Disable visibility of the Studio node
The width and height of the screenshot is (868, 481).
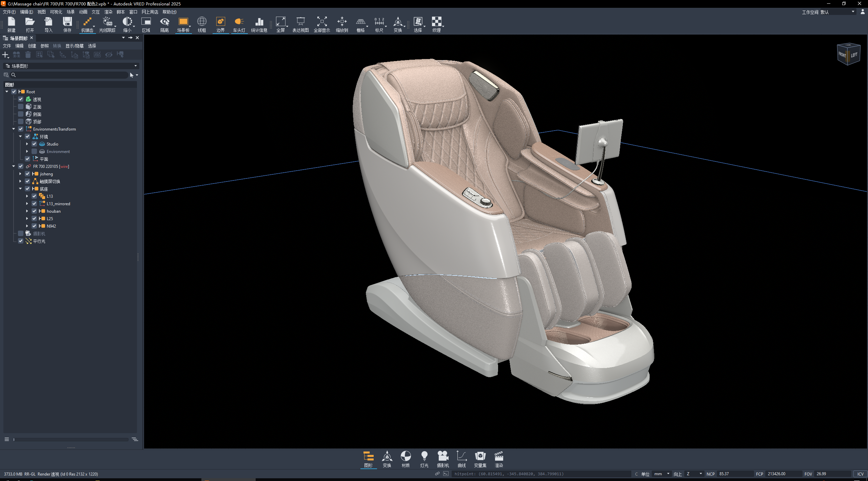click(x=34, y=144)
